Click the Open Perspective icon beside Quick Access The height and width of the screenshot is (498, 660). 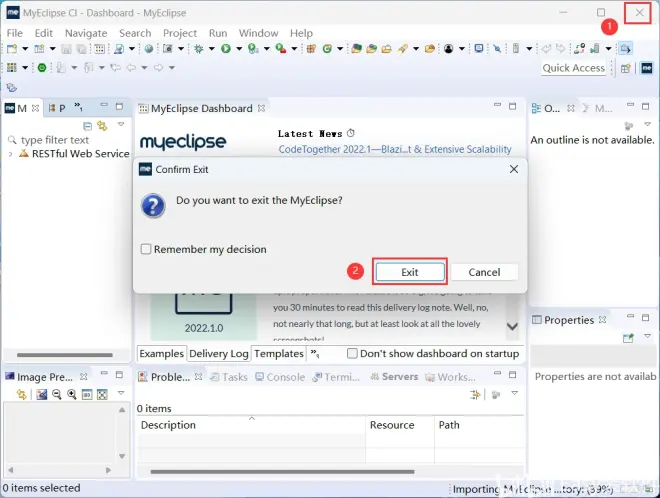coord(626,68)
